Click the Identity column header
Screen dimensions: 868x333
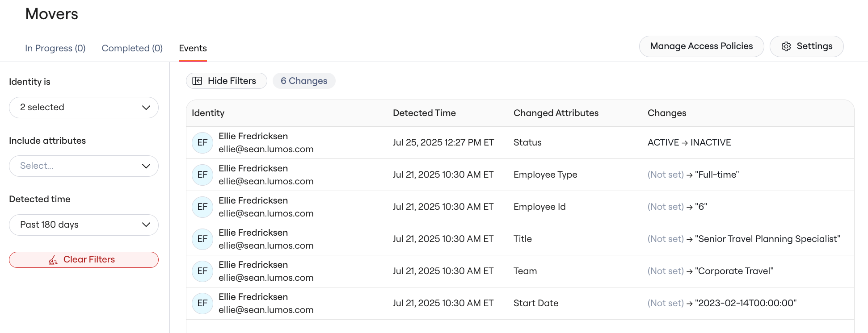[208, 113]
